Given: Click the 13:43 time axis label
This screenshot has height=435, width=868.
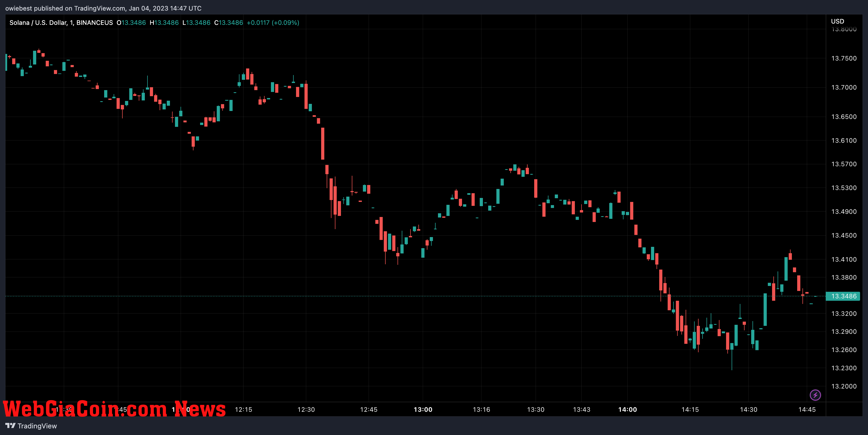Looking at the screenshot, I should click(x=581, y=409).
